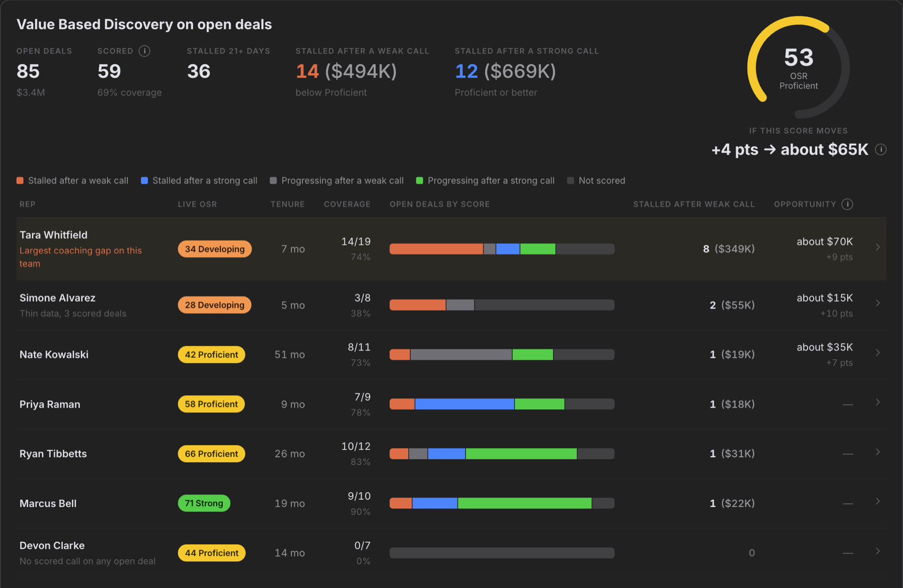This screenshot has height=588, width=903.
Task: Expand Nate Kowalski row chevron
Action: tap(878, 352)
